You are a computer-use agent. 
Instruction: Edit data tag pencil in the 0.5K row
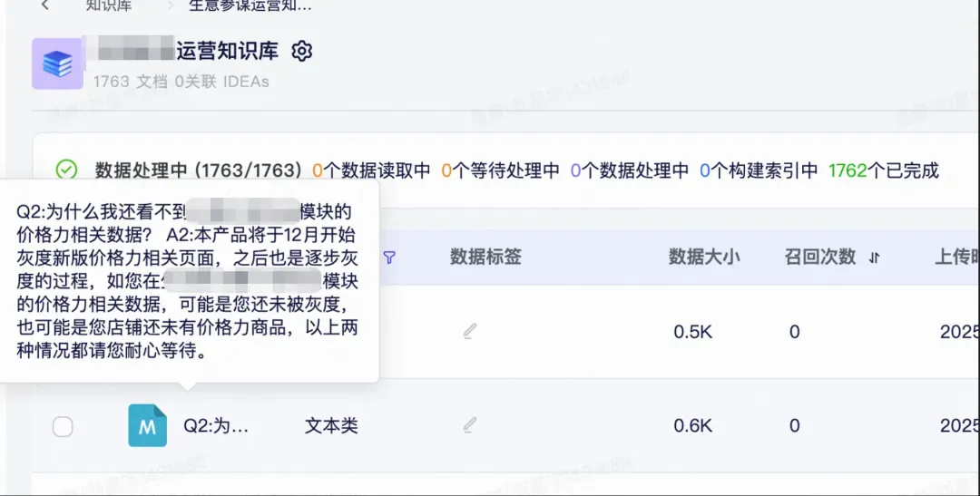coord(469,332)
